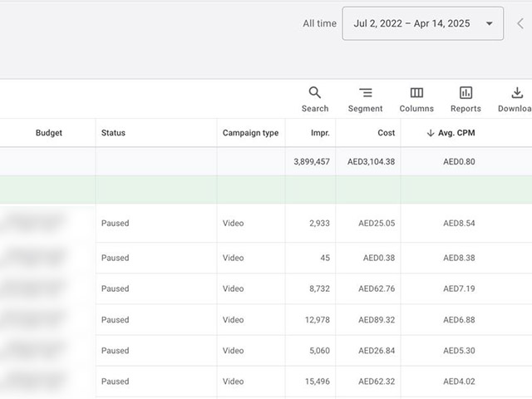Click impressions value 5,060
This screenshot has height=399, width=532.
[319, 351]
